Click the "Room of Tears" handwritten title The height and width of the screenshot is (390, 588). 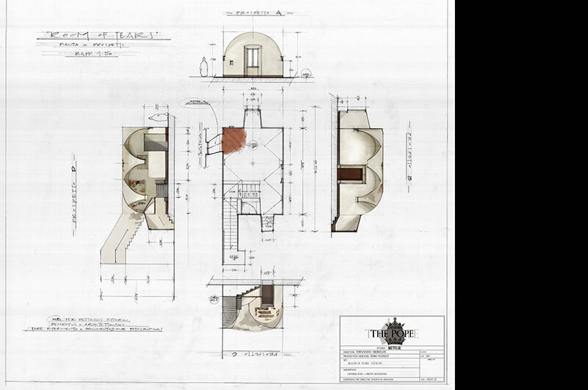coord(104,35)
